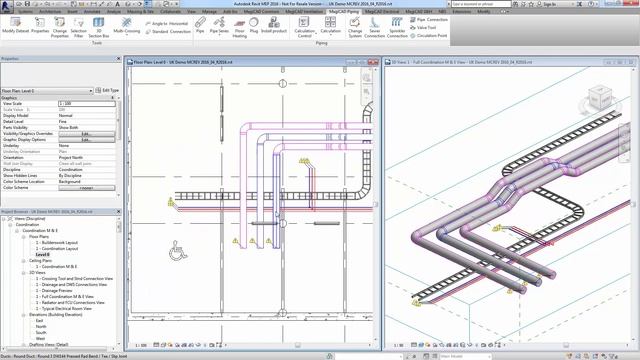This screenshot has width=640, height=360.
Task: Click the Pipe Connection tool
Action: click(x=429, y=20)
